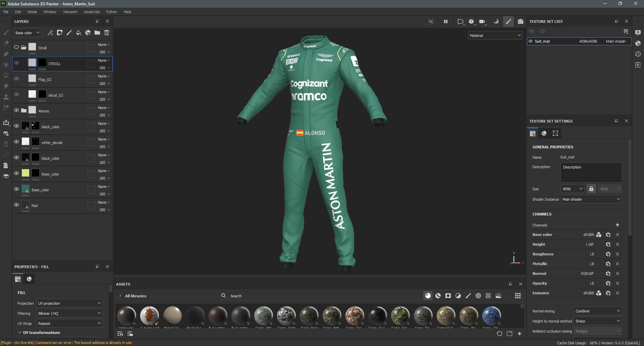Hide the Mat layer
Image resolution: width=644 pixels, height=346 pixels.
(x=16, y=205)
